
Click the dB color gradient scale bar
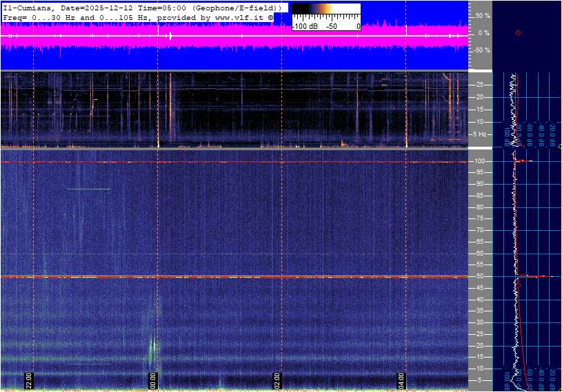(x=325, y=10)
